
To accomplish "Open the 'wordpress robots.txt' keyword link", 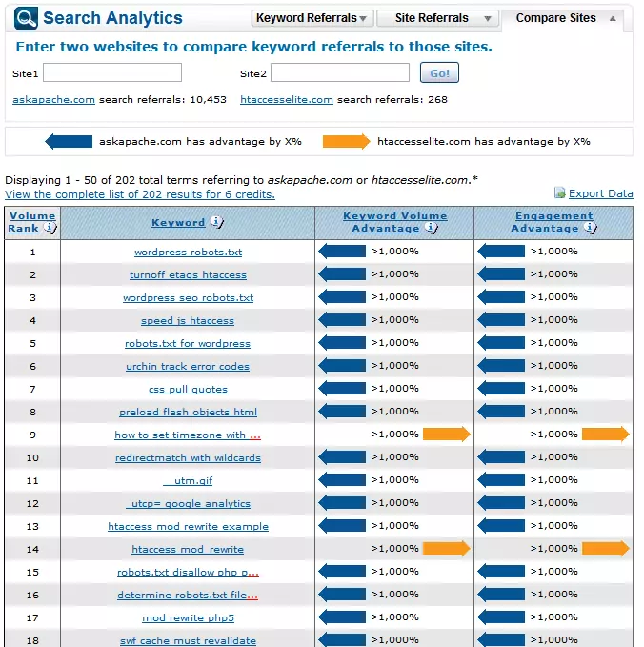I will 188,253.
